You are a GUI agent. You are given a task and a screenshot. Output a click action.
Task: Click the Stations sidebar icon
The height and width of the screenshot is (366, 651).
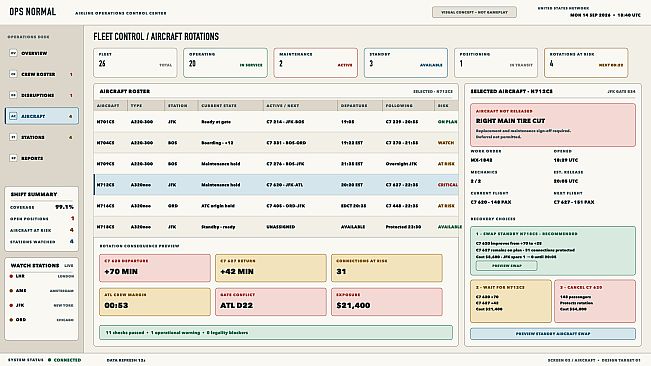click(x=13, y=137)
